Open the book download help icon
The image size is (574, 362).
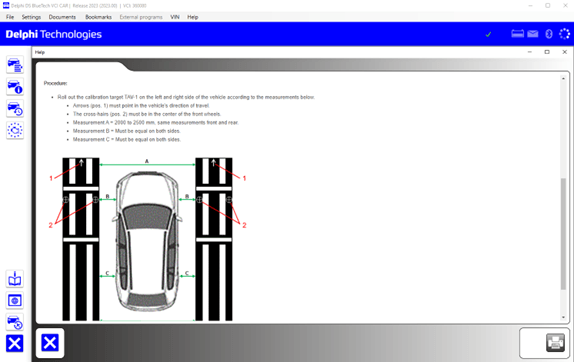click(15, 279)
